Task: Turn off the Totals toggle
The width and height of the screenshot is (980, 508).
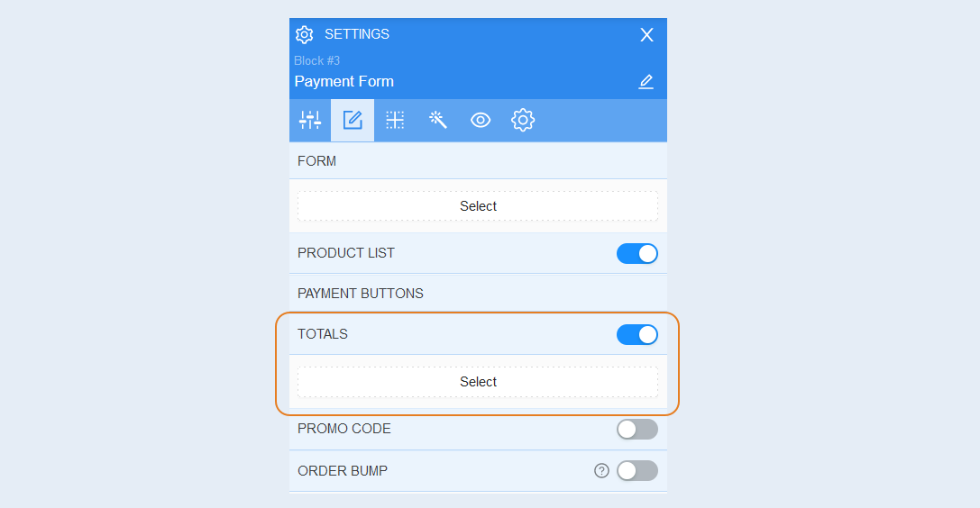Action: [x=637, y=334]
